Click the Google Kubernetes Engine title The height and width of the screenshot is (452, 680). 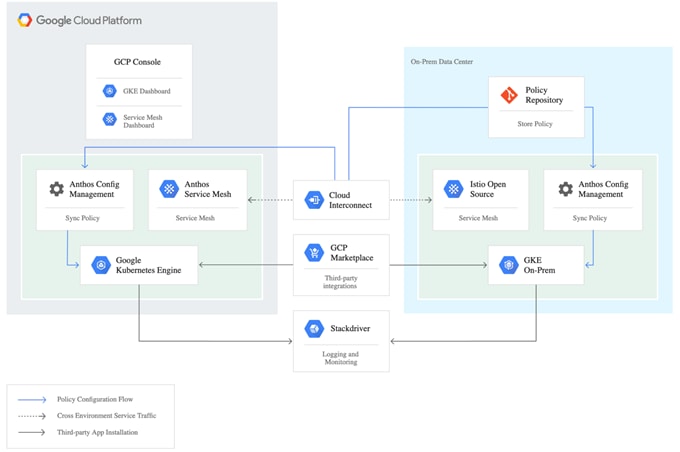(x=148, y=265)
